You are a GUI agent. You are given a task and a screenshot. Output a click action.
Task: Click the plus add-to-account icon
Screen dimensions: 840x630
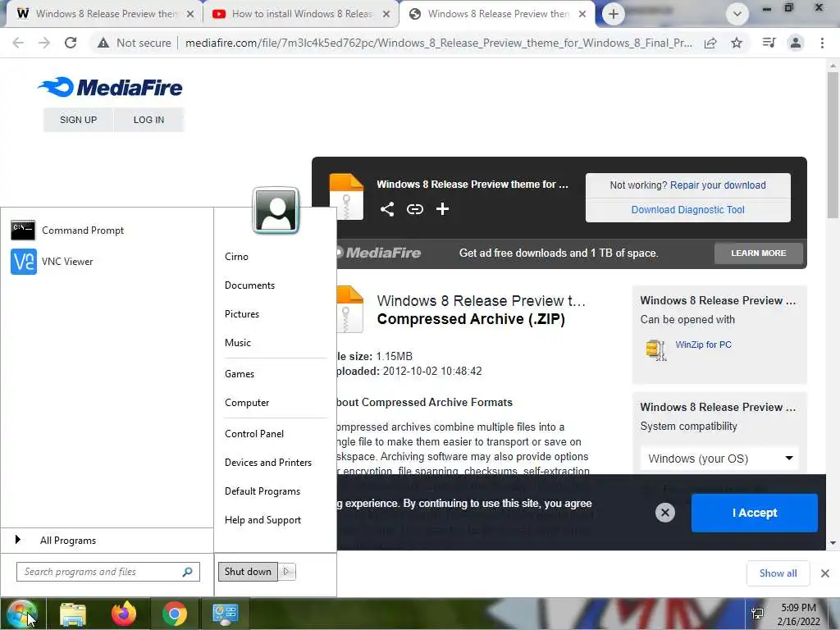point(442,209)
